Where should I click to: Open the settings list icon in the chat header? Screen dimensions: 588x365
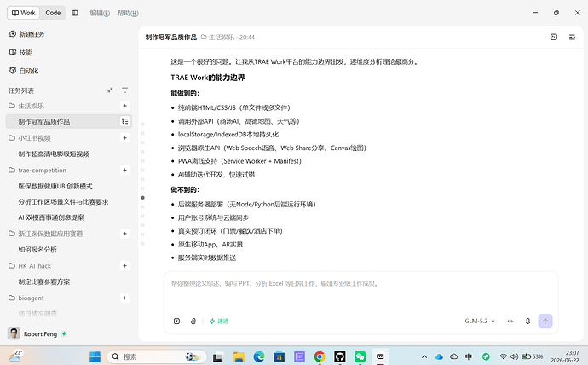click(572, 37)
